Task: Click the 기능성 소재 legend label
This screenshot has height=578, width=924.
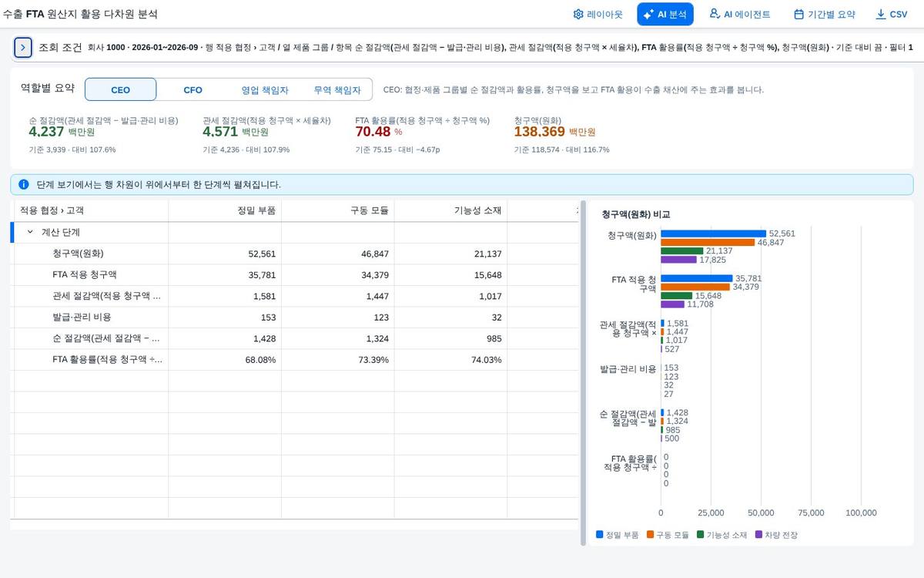Action: (727, 535)
